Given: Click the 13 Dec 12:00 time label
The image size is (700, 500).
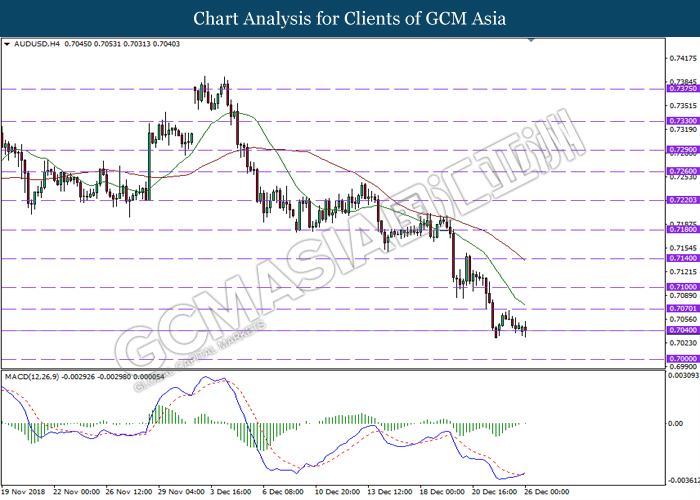Looking at the screenshot, I should point(391,492).
